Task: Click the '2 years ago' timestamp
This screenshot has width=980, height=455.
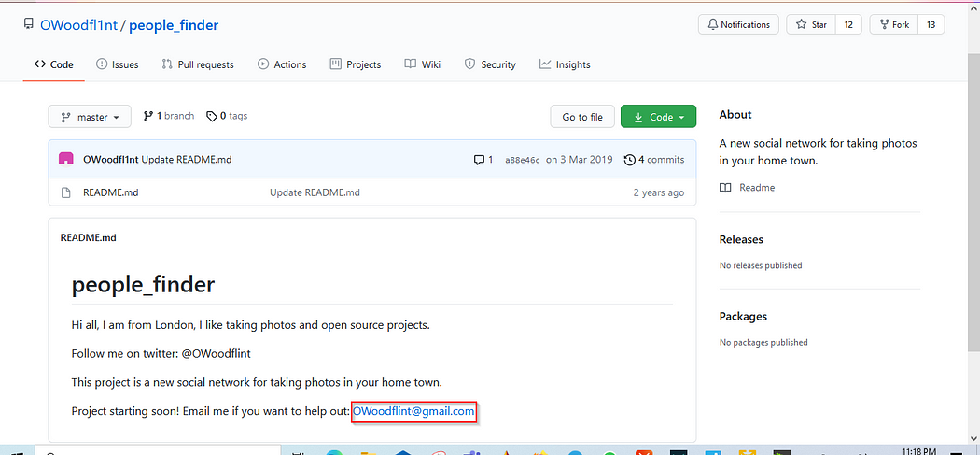Action: point(659,192)
